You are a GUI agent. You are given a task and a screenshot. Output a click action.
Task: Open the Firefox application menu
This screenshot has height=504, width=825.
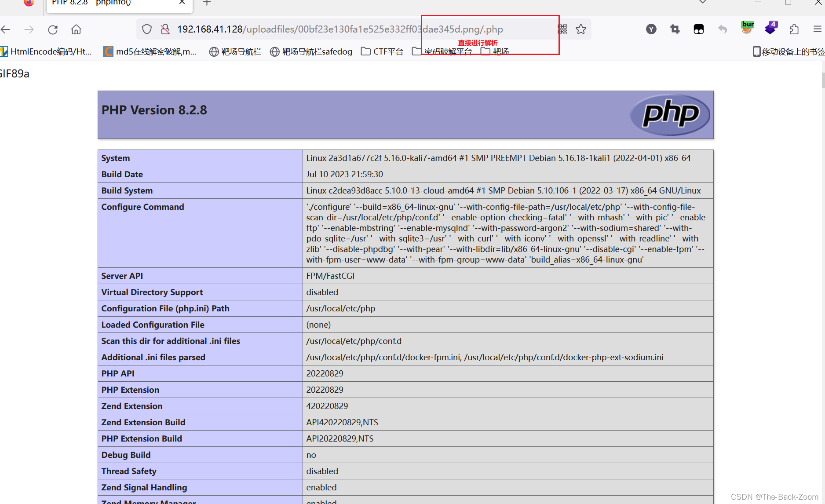pos(817,29)
